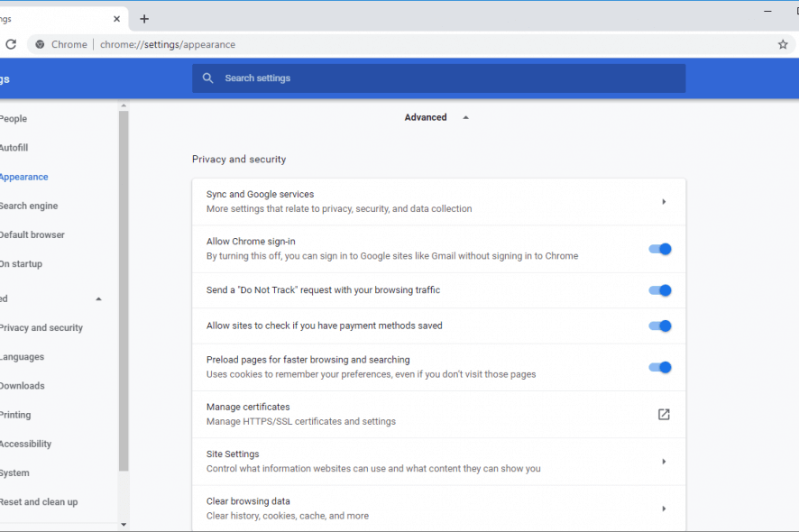799x532 pixels.
Task: Open the Site Settings arrow
Action: click(664, 462)
